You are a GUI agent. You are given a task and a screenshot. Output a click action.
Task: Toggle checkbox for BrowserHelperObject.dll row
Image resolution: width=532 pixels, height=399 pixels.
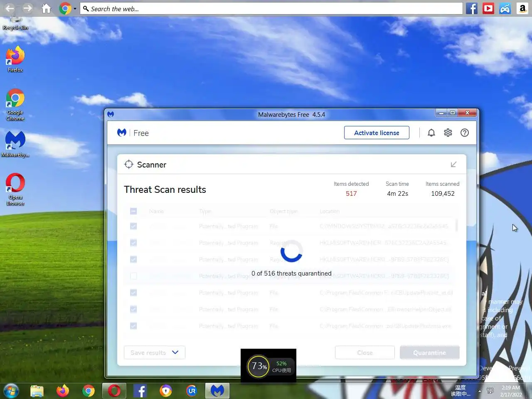tap(133, 309)
